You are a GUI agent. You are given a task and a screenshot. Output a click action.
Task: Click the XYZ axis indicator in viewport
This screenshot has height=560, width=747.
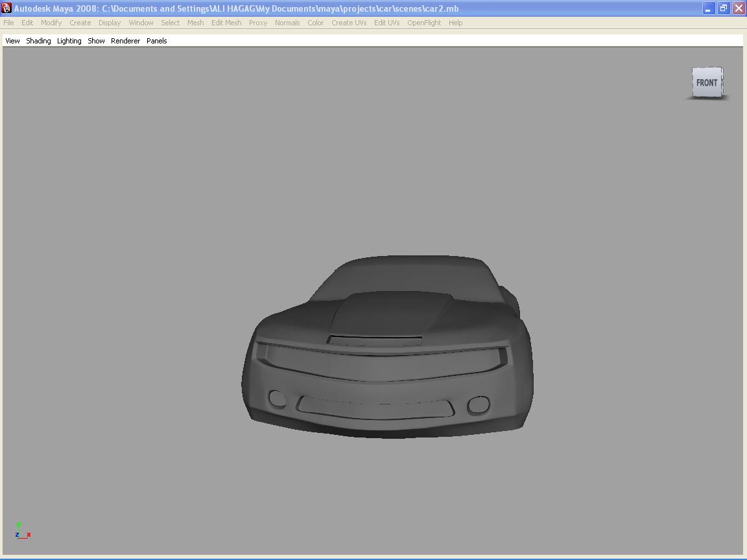pos(23,531)
